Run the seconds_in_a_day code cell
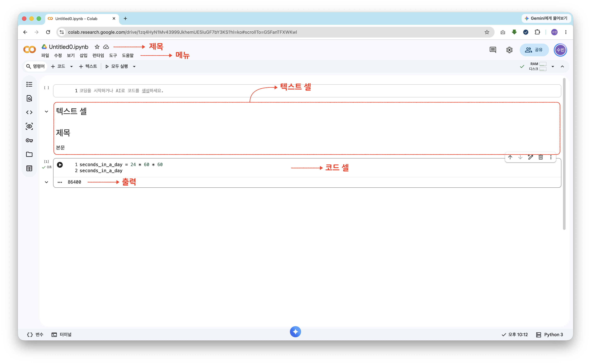The image size is (591, 364). pyautogui.click(x=60, y=165)
